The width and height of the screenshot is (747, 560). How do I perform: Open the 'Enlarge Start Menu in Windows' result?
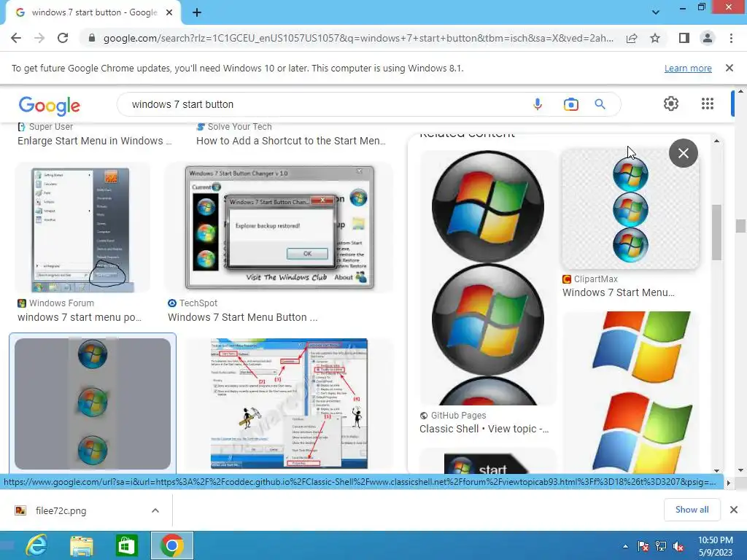tap(94, 141)
